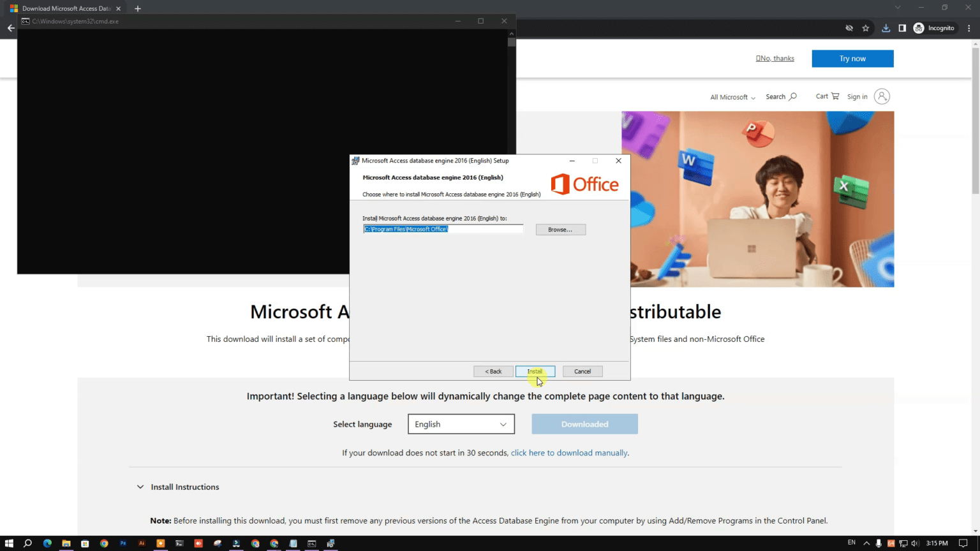
Task: Dismiss the banner with No, thanks
Action: [775, 58]
